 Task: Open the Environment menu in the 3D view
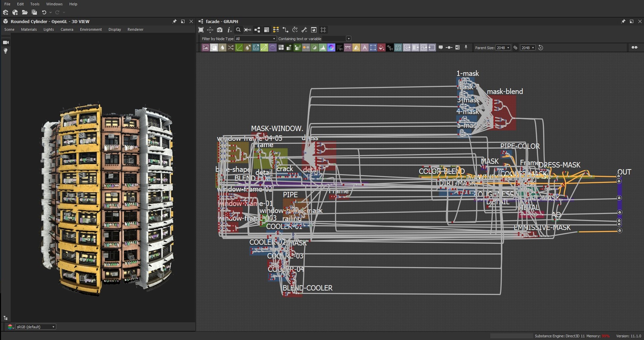91,29
